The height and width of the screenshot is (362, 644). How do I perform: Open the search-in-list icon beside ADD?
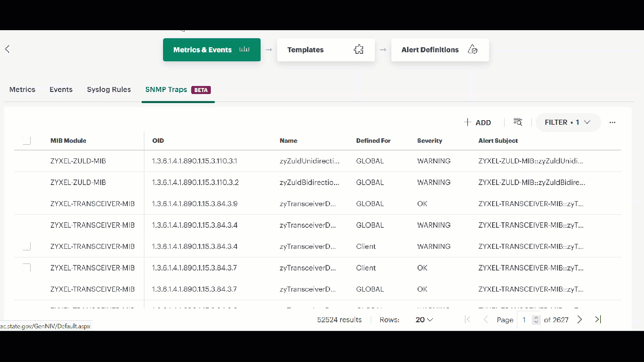(518, 122)
